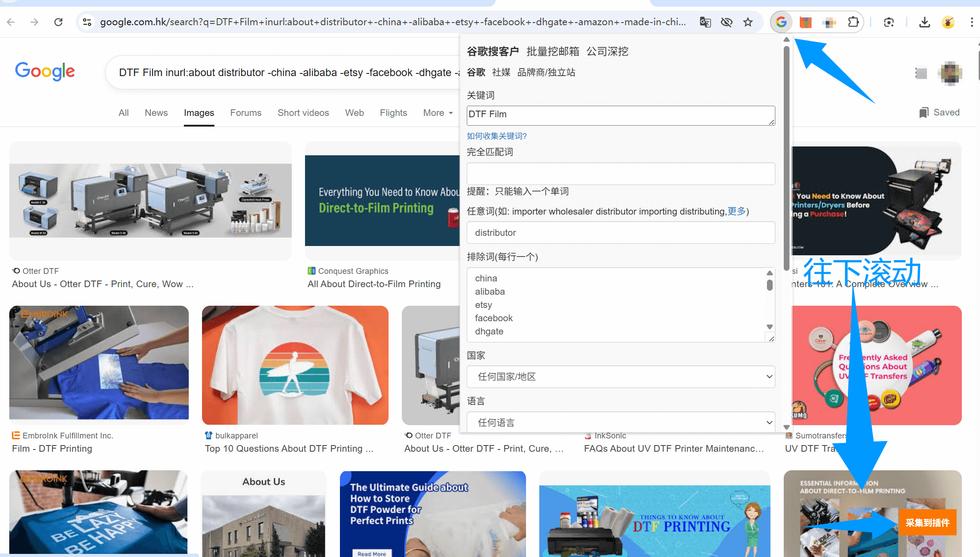Select the 社媒 sub-tab

click(501, 72)
